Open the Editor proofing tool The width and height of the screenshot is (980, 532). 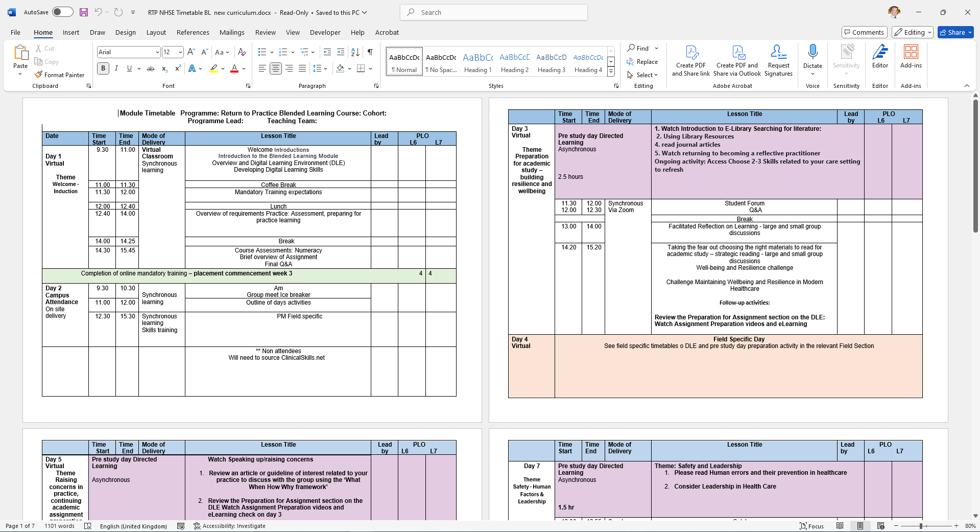(880, 56)
